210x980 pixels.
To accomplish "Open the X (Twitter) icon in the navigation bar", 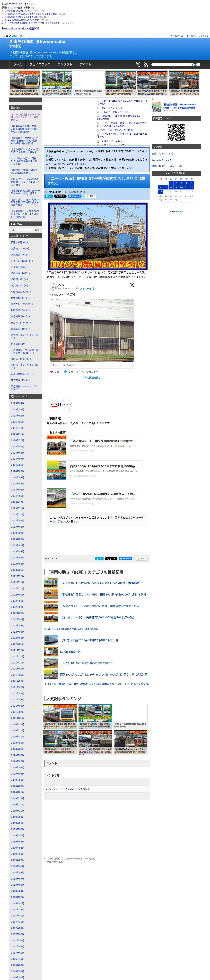I will point(138,65).
